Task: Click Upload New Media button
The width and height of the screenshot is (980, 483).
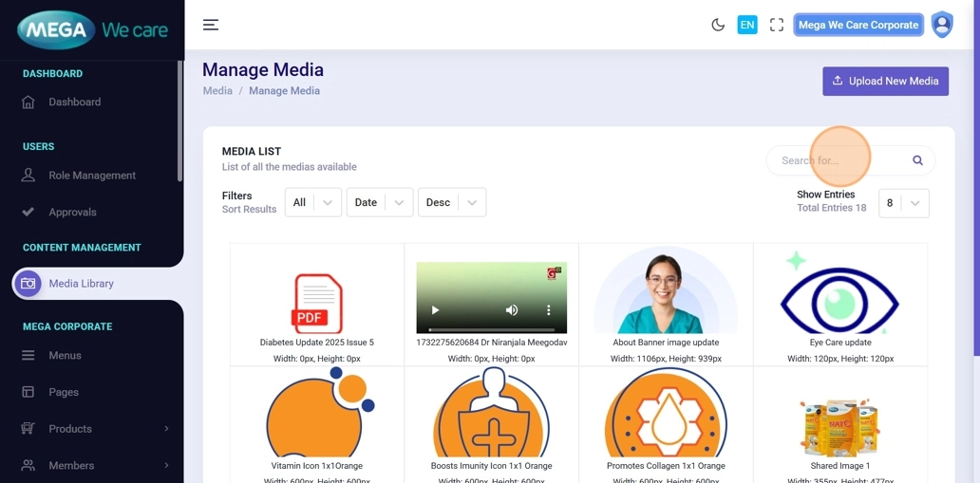Action: tap(885, 81)
